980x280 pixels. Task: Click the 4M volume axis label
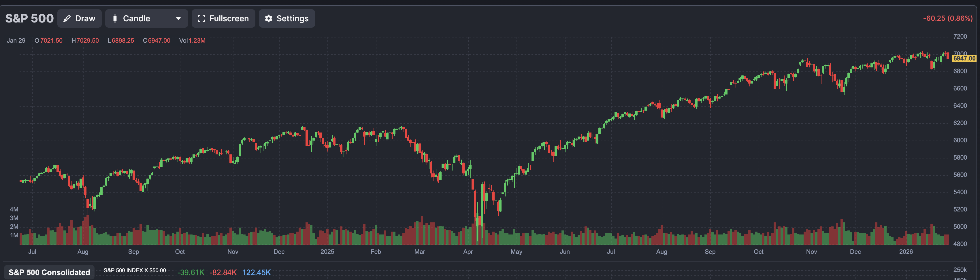point(14,209)
